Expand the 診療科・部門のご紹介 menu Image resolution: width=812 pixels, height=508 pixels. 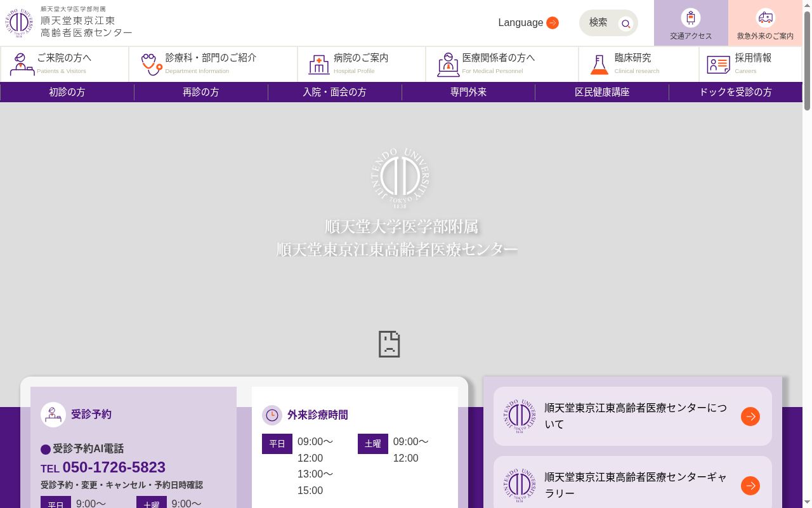213,64
